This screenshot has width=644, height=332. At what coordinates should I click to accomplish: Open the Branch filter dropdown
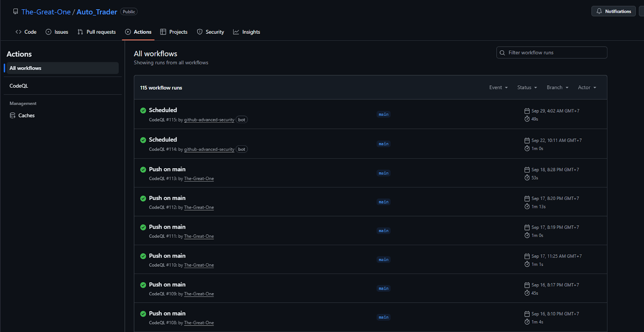coord(557,88)
